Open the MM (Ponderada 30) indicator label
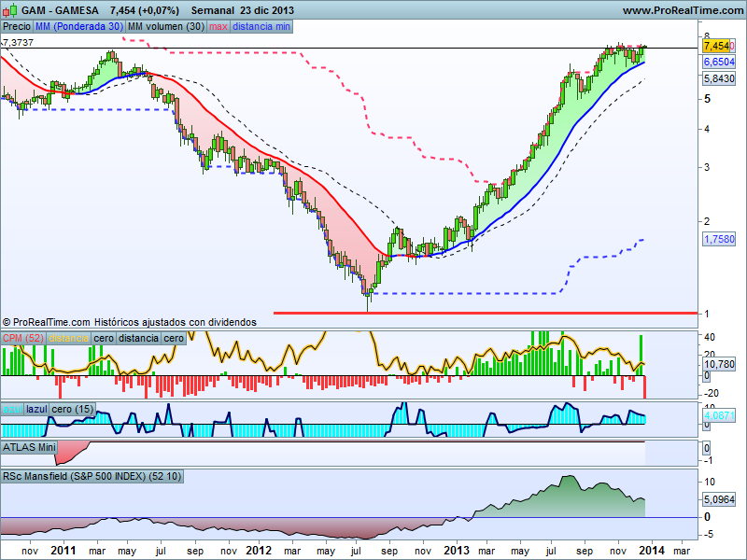The height and width of the screenshot is (560, 747). pos(78,27)
